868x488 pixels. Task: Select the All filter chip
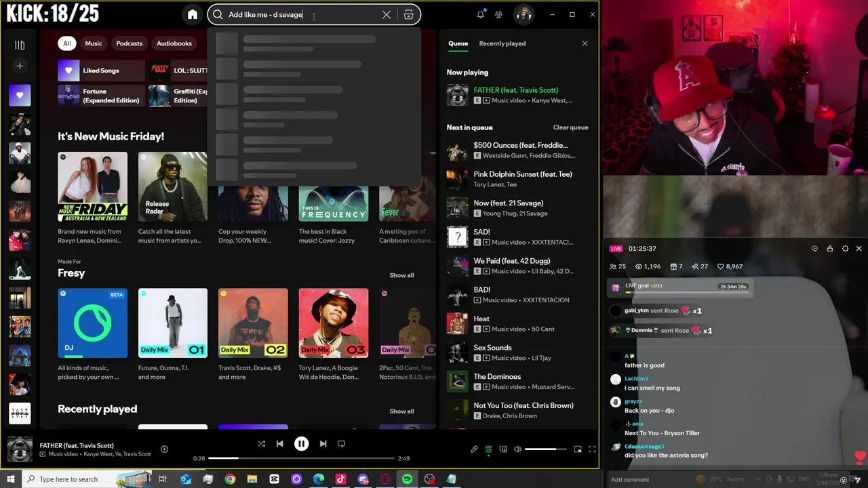[x=66, y=43]
